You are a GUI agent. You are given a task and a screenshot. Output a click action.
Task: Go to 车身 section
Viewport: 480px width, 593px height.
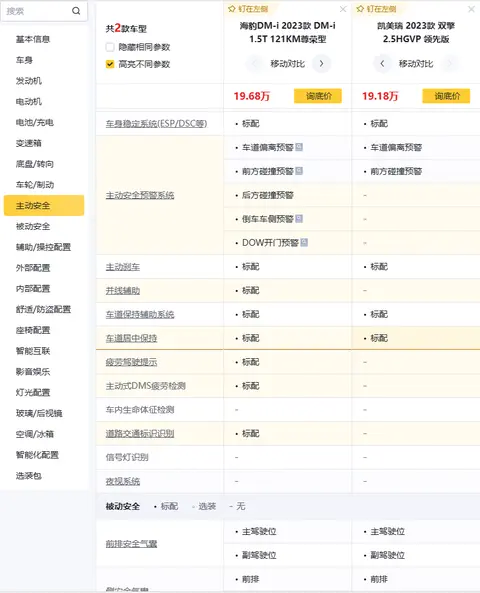[x=24, y=60]
